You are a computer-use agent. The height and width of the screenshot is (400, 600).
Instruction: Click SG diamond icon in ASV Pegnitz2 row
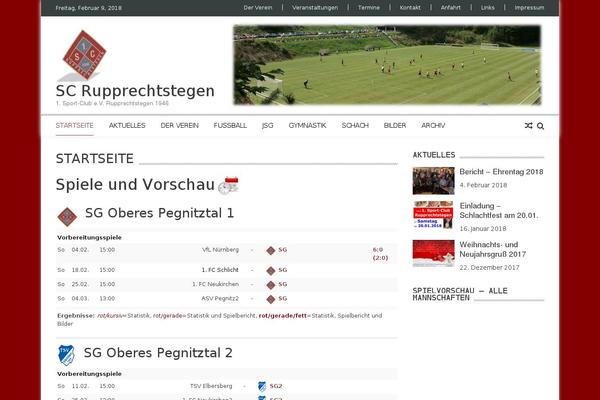coord(271,299)
